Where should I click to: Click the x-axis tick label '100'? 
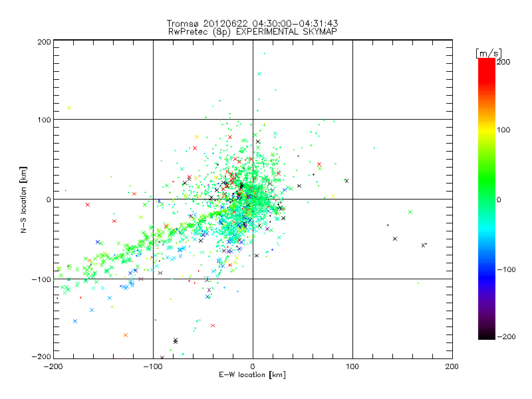352,366
